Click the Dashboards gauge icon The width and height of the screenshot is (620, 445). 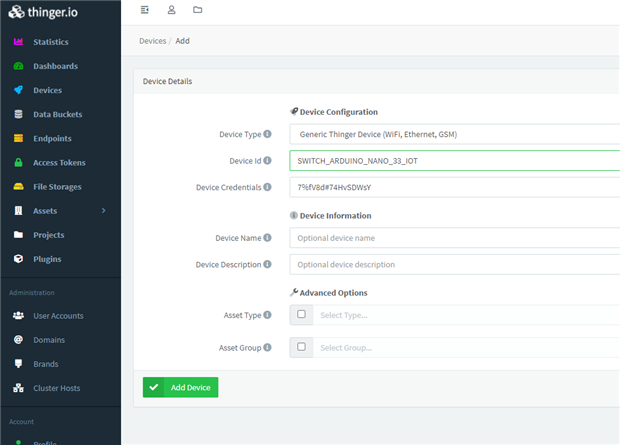[18, 66]
